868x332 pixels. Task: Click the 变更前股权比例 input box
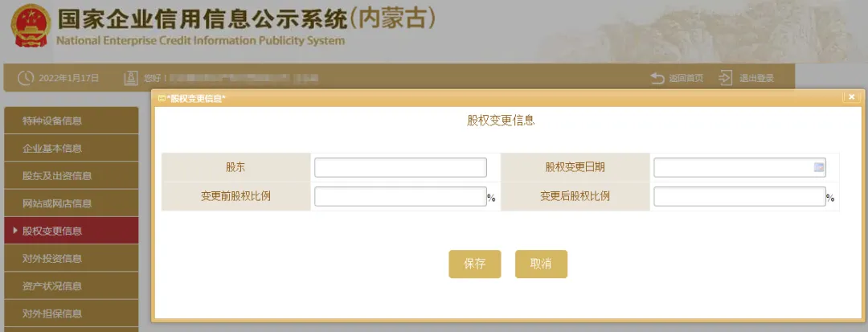tap(400, 196)
